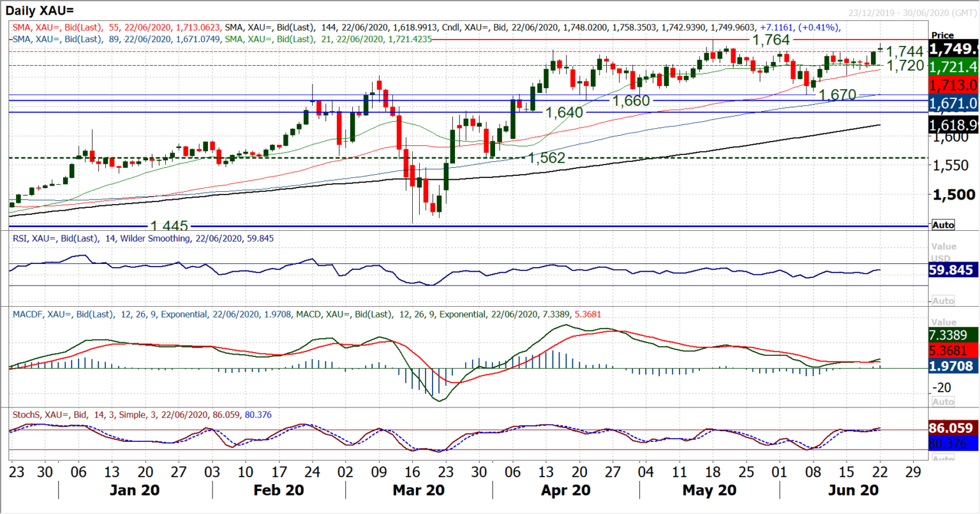Click the 1,764 resistance level label
Viewport: 980px width, 514px height.
pyautogui.click(x=771, y=41)
